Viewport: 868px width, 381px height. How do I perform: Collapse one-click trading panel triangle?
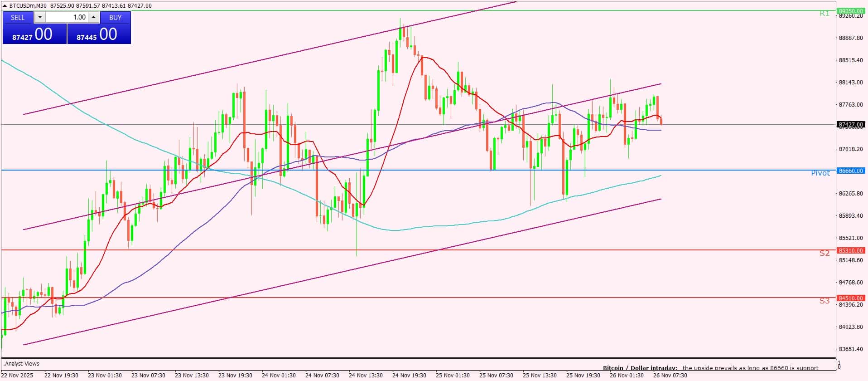[x=5, y=6]
